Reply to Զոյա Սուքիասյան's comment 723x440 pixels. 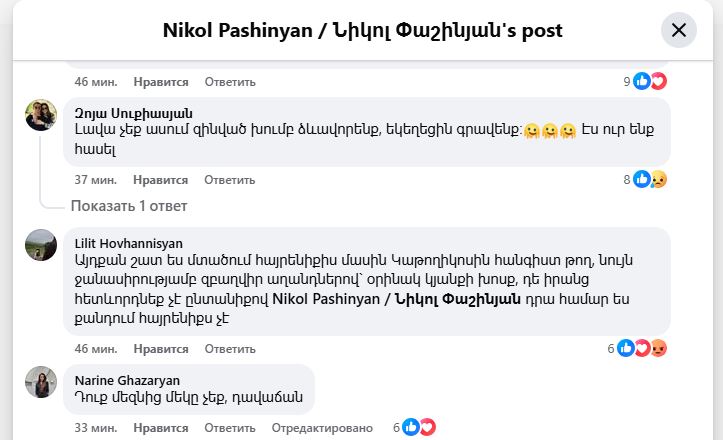[x=230, y=180]
